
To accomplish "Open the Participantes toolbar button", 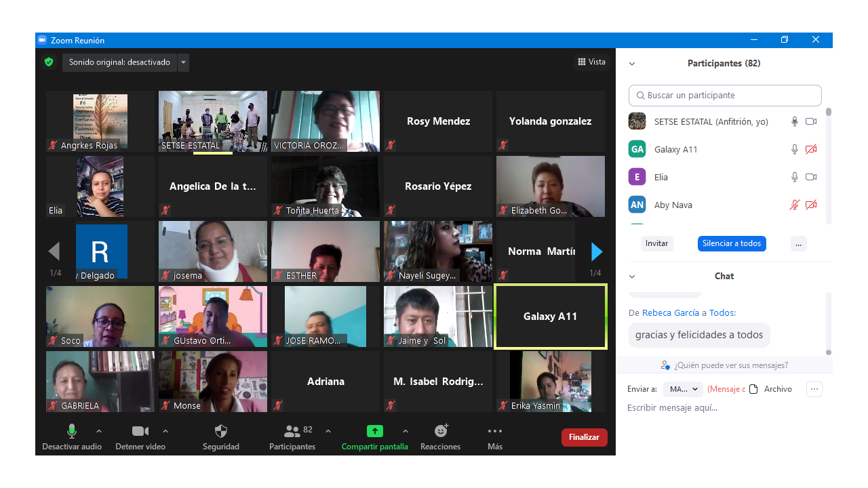I will click(x=292, y=437).
